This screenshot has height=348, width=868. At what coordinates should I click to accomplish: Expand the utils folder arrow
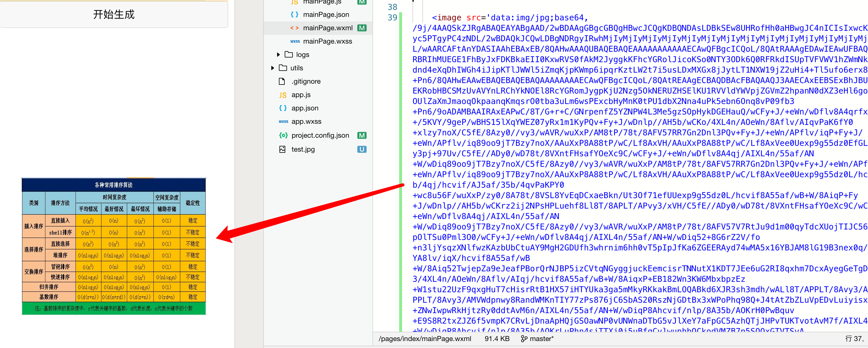coord(272,68)
